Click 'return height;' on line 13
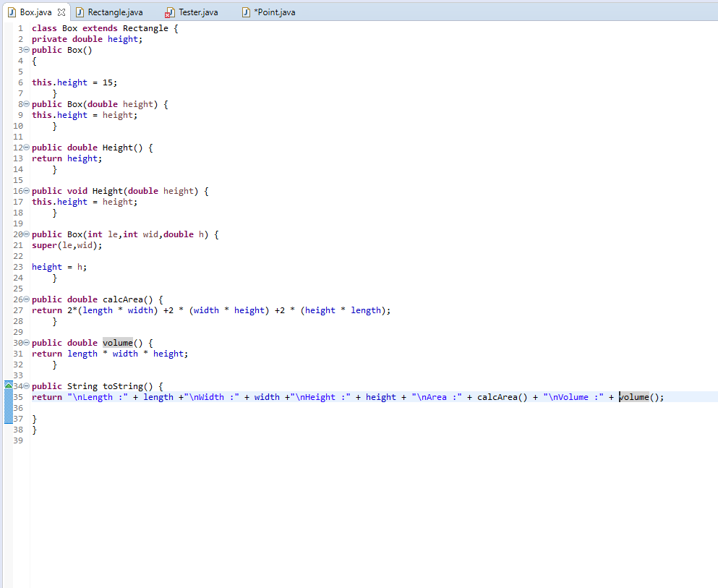718x588 pixels. [67, 159]
